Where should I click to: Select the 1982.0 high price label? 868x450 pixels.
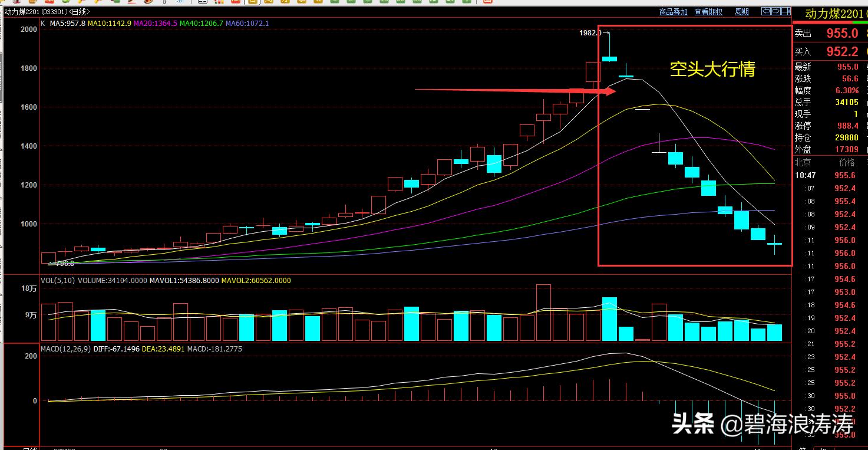pos(591,33)
